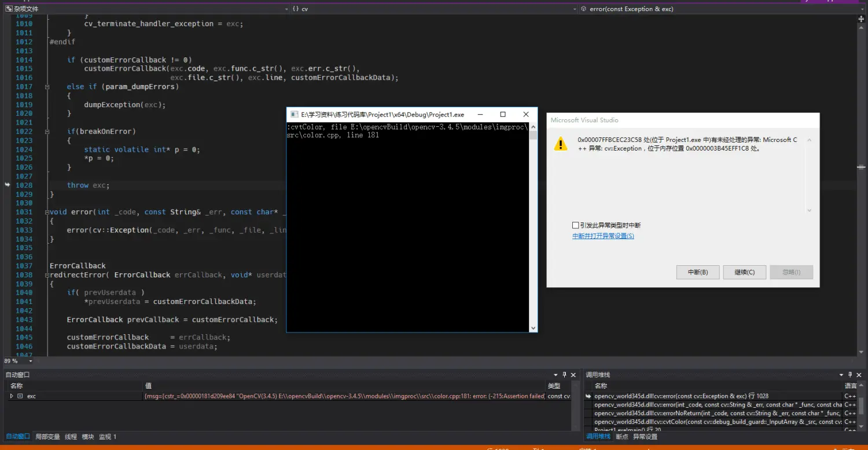Collapse the void error function at line 1031
This screenshot has width=868, height=450.
[47, 212]
